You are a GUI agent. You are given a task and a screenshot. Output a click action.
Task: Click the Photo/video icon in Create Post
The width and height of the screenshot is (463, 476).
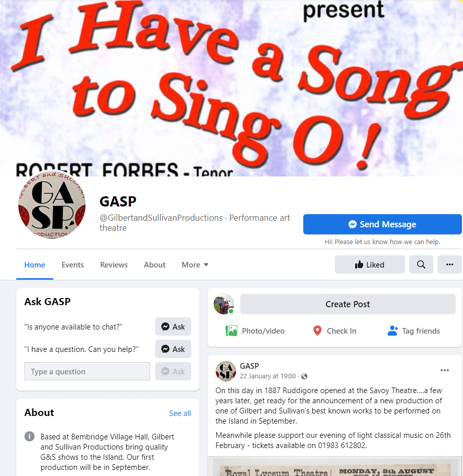[x=231, y=331]
